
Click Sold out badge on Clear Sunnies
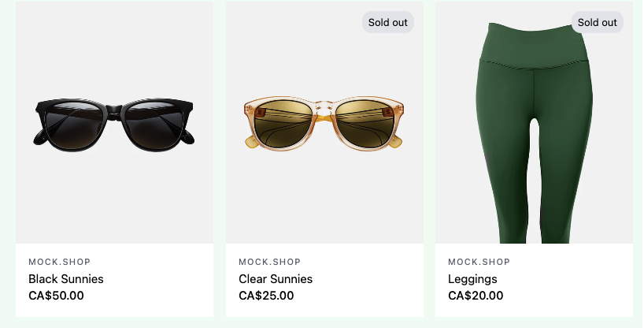coord(388,22)
